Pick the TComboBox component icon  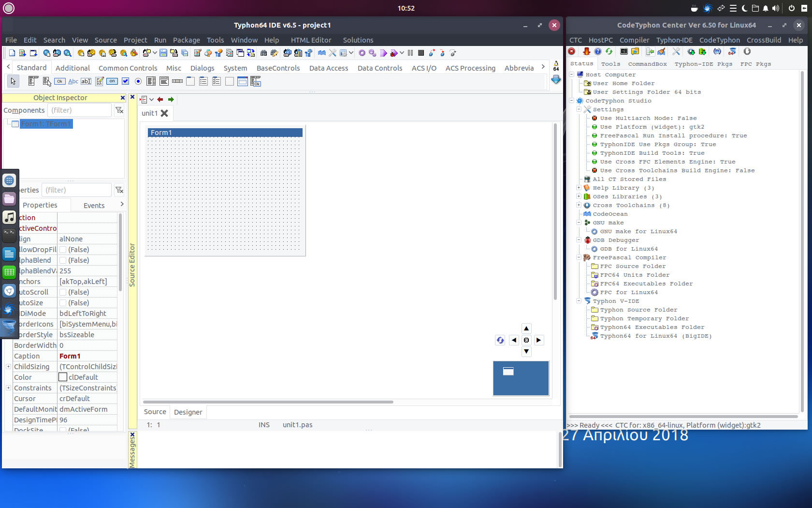pyautogui.click(x=164, y=81)
